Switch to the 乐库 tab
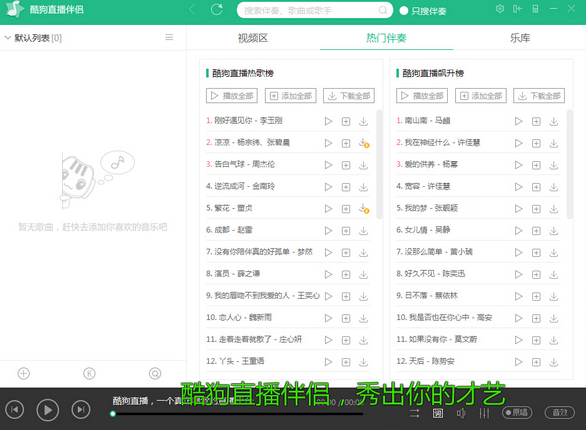Image resolution: width=586 pixels, height=430 pixels. 520,38
